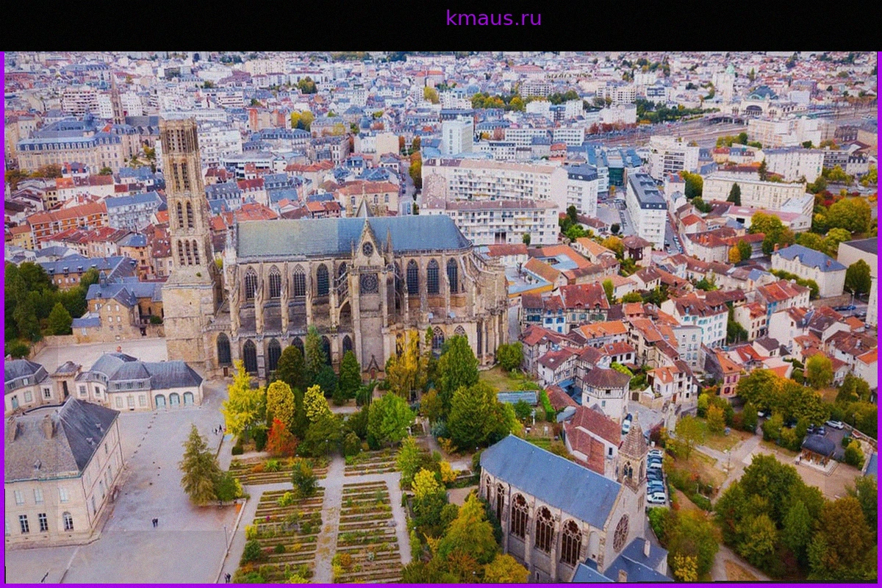This screenshot has width=882, height=588.
Task: Click the chapel's small pointed spire
Action: 631,441
